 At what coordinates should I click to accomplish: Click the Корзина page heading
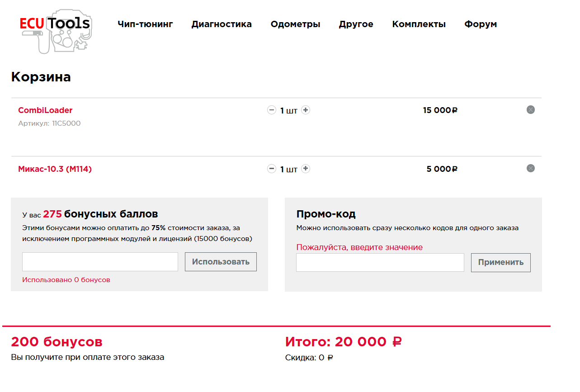pyautogui.click(x=41, y=77)
